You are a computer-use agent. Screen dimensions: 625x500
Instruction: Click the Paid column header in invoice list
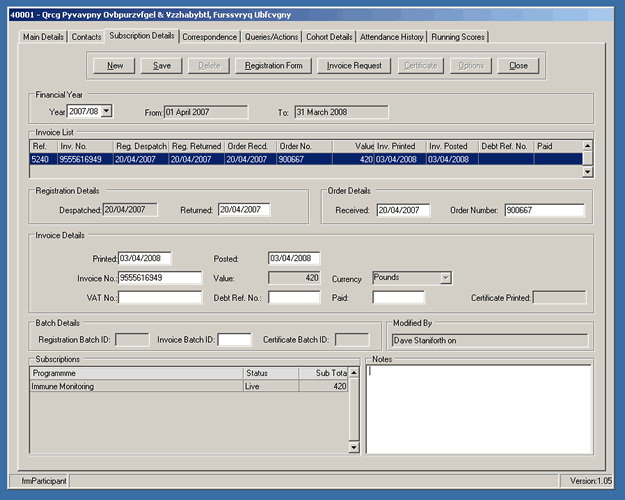558,146
